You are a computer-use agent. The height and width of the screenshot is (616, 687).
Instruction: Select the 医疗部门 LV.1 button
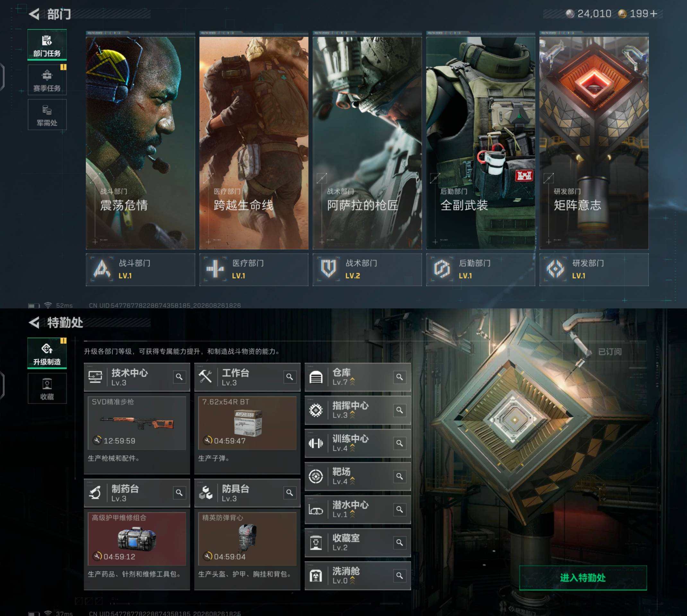coord(254,270)
